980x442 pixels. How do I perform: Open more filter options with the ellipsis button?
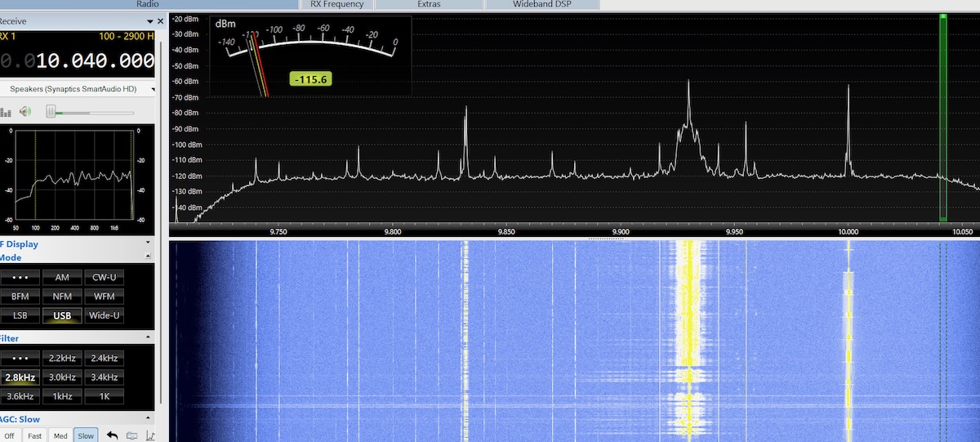[20, 358]
